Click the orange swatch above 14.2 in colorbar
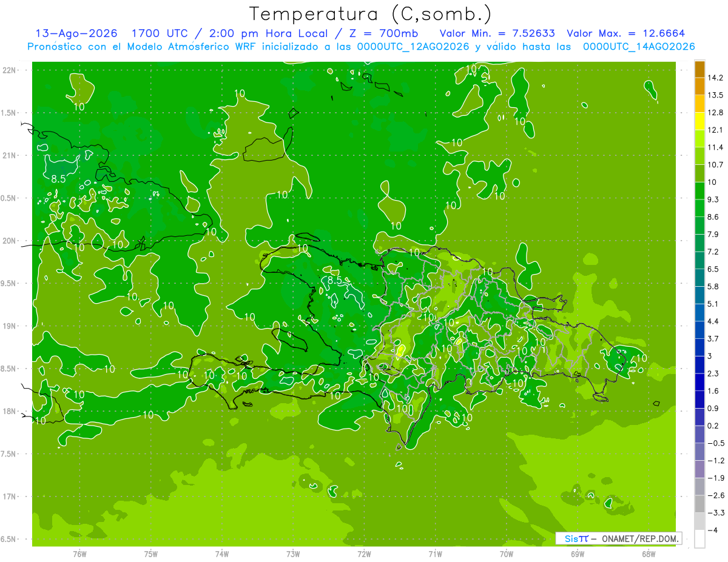Screen dimensions: 728x562 699,69
